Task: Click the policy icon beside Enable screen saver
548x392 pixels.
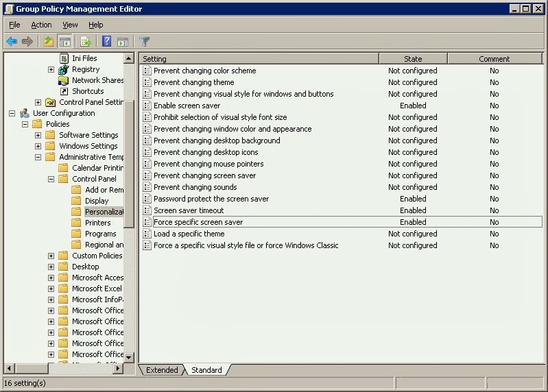Action: (x=147, y=106)
